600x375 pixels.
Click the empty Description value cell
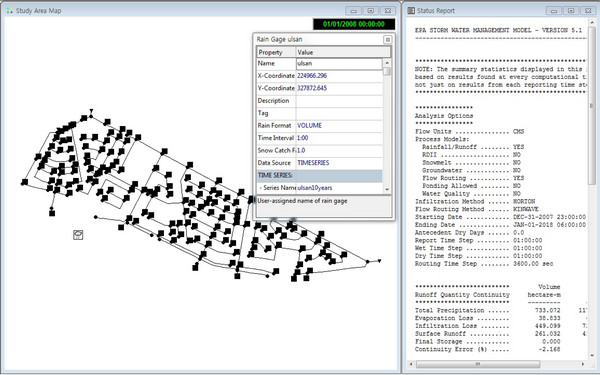(x=339, y=101)
